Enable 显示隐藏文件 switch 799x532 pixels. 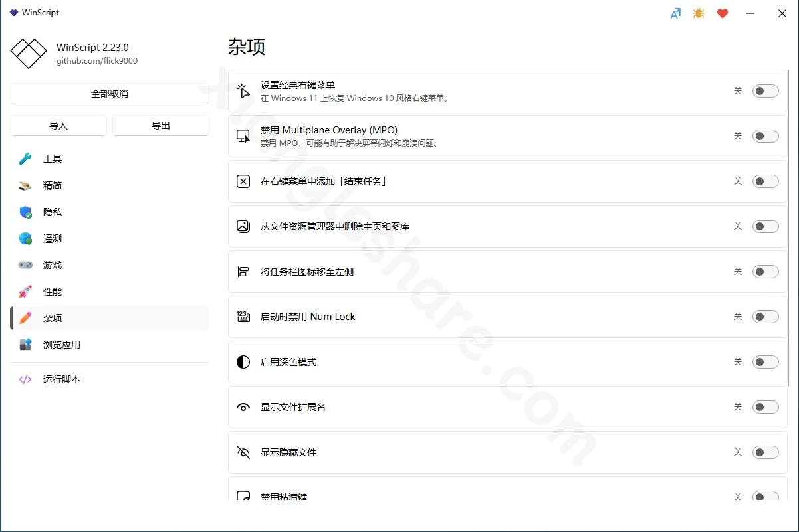point(765,452)
